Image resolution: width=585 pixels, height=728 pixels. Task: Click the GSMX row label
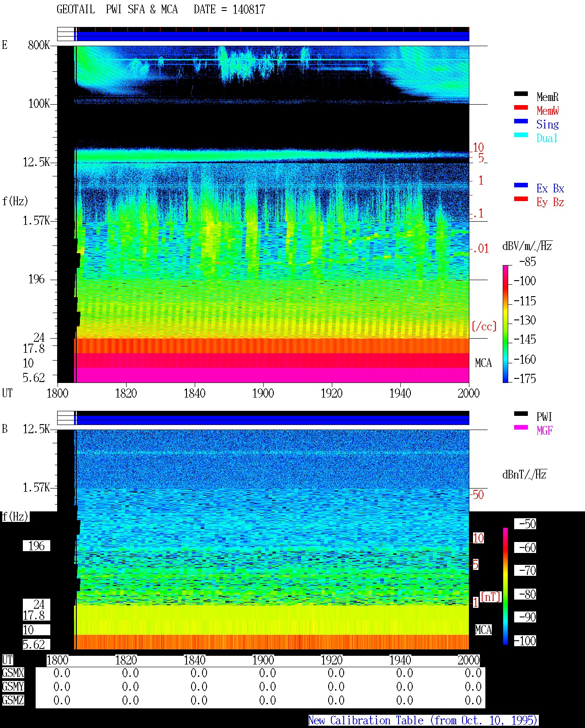point(13,673)
